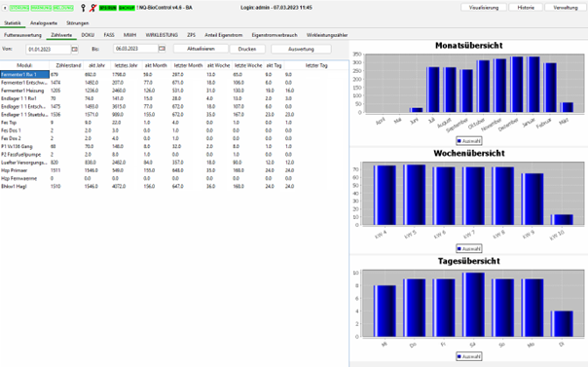
Task: Sort by the Modul column header
Action: click(24, 65)
